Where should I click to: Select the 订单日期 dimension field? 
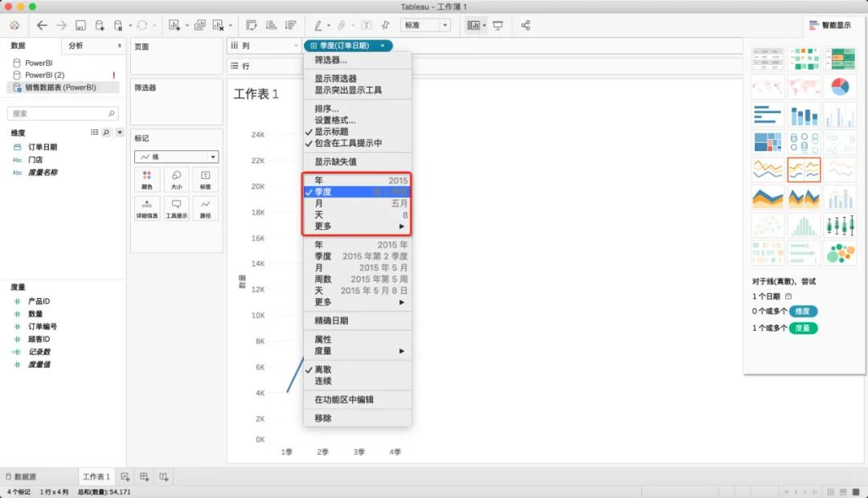(43, 147)
